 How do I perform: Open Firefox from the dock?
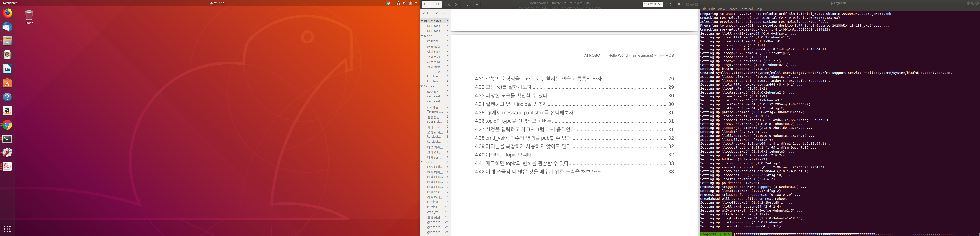(x=7, y=13)
